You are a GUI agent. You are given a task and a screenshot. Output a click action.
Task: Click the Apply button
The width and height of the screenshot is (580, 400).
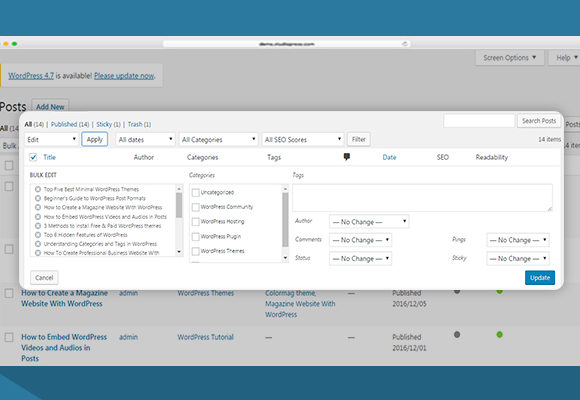tap(95, 139)
